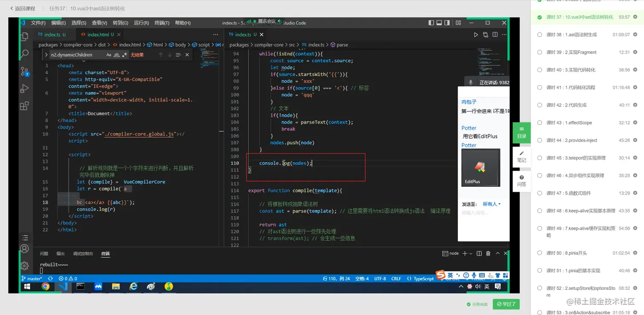Click 返回课程 link
This screenshot has height=315, width=644.
[23, 9]
